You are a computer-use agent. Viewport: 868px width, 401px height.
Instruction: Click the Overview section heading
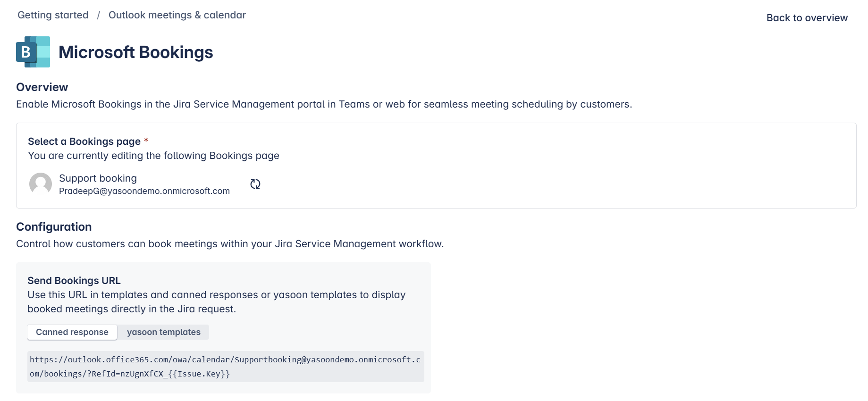42,87
